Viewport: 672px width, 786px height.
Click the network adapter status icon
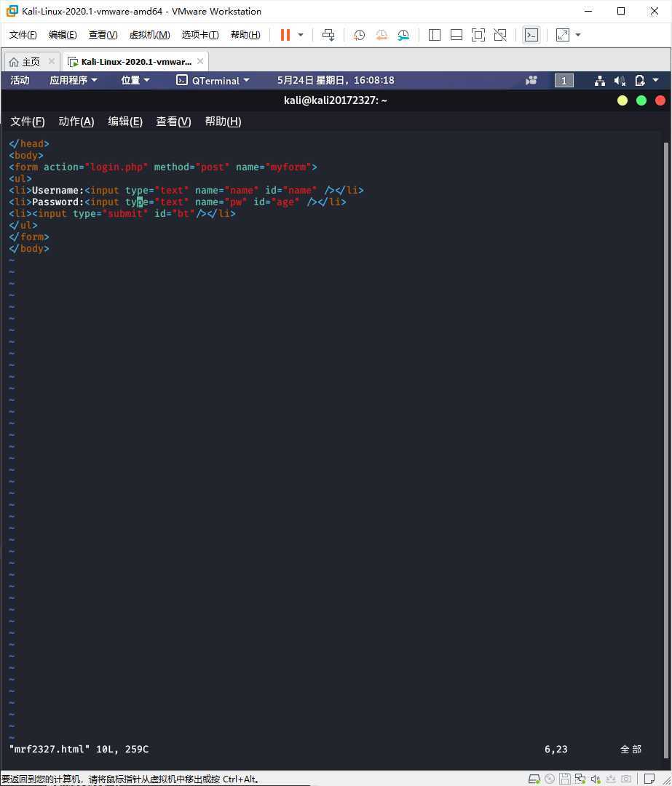click(x=580, y=779)
